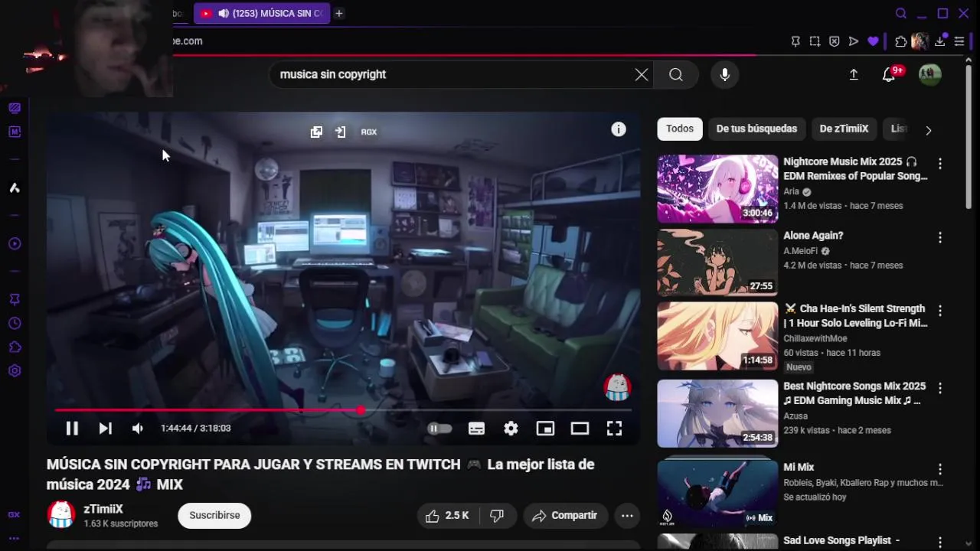This screenshot has width=980, height=551.
Task: Open the browser extensions puzzle icon
Action: point(901,41)
